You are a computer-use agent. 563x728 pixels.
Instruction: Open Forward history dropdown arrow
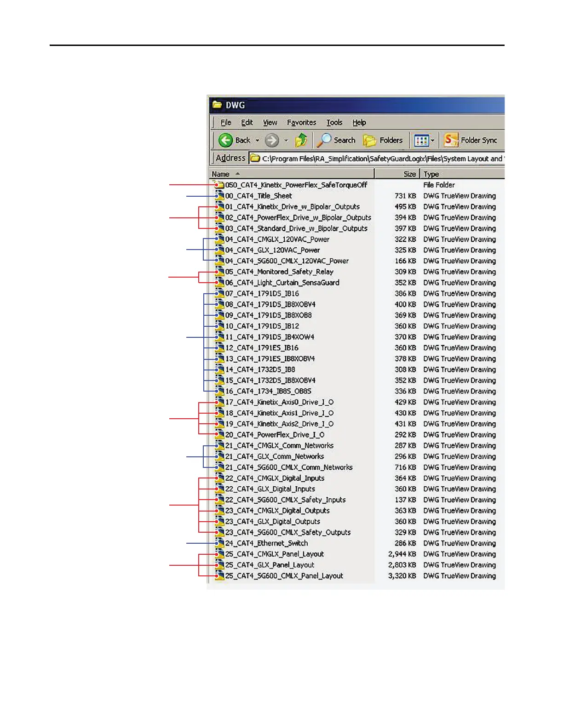point(286,140)
